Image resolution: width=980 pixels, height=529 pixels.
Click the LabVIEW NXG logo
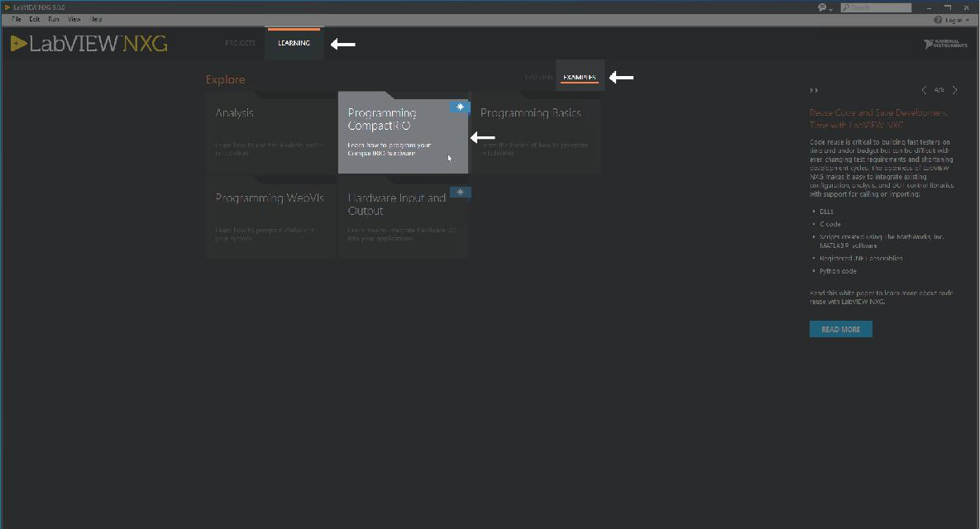click(89, 44)
